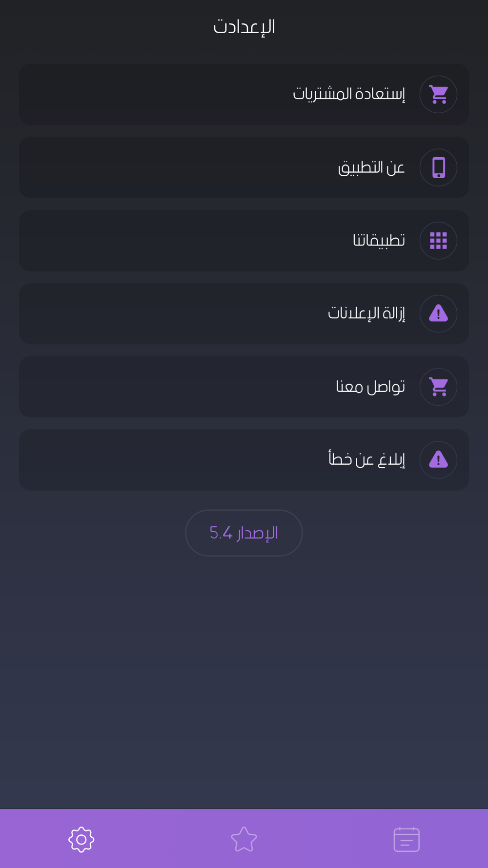Select the إستعادة المشتريات row label
This screenshot has width=488, height=868.
click(349, 94)
